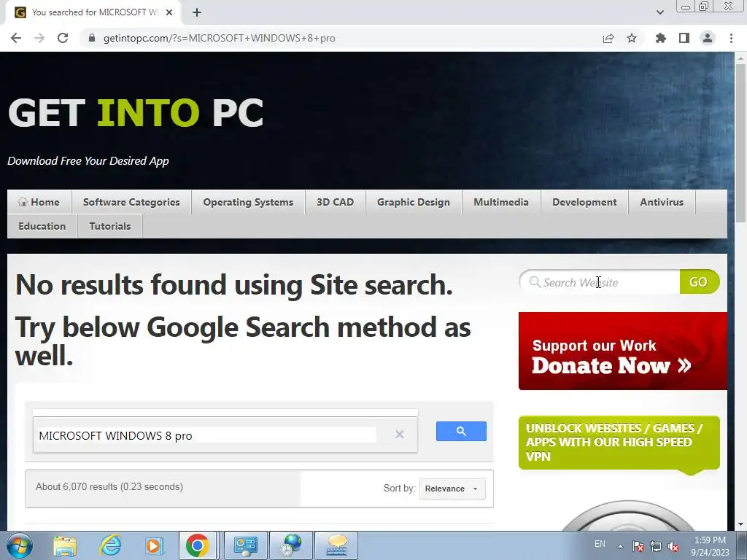
Task: Click the GET INTO PC site logo
Action: (x=136, y=113)
